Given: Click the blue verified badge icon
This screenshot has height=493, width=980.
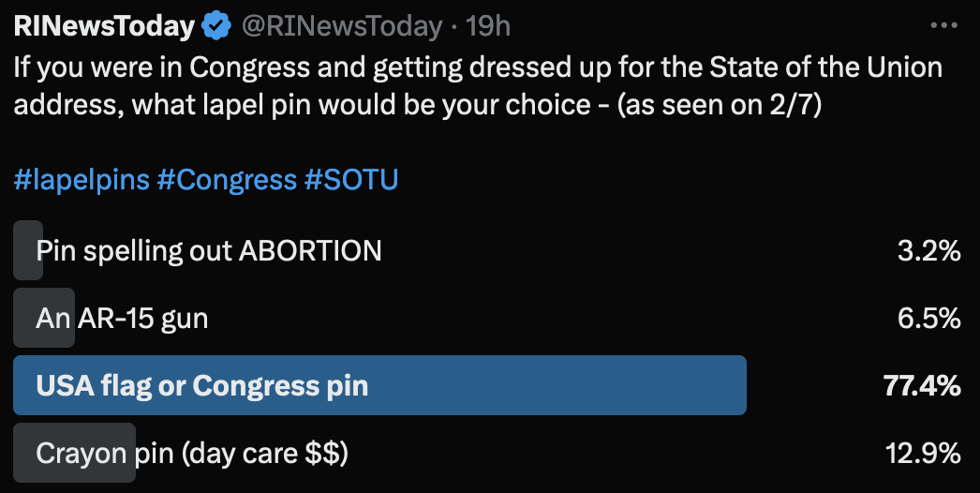Looking at the screenshot, I should tap(217, 27).
